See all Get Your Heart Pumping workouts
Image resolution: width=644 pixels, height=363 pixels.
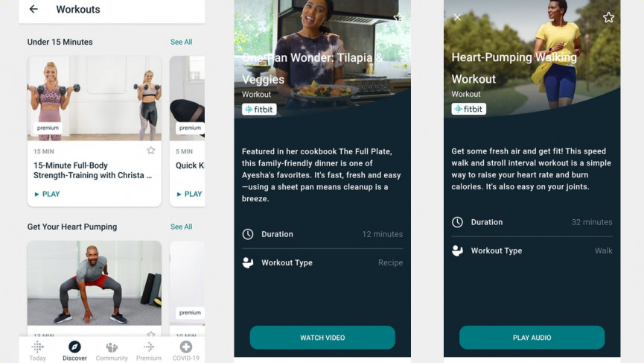pos(181,227)
